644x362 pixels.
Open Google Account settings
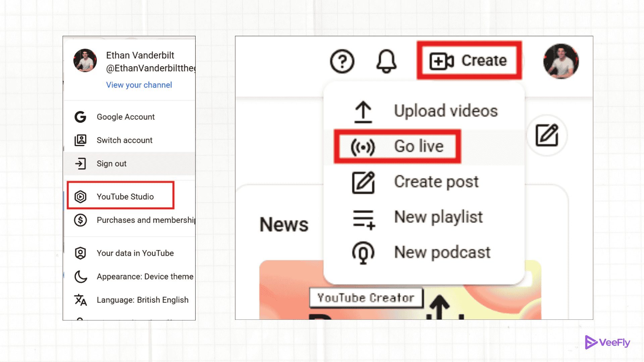coord(125,117)
